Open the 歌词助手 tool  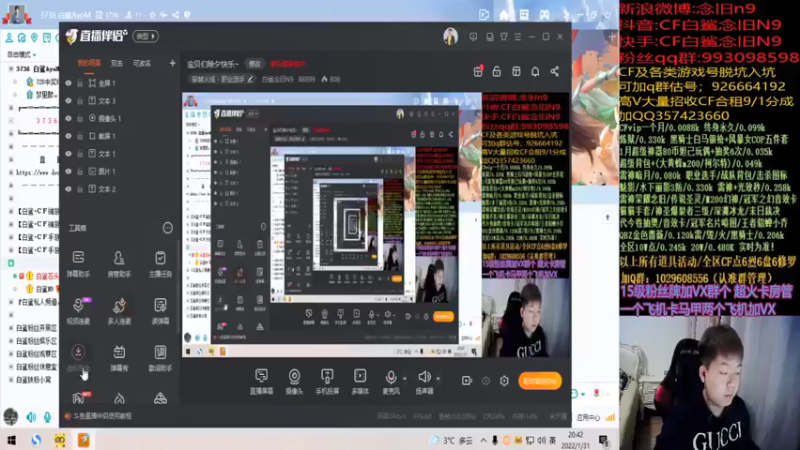click(160, 357)
